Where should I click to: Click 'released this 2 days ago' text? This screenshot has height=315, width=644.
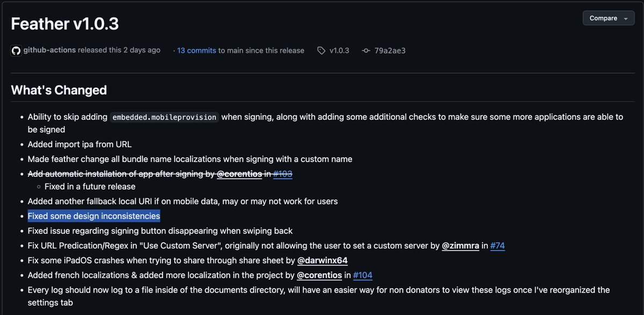(119, 50)
